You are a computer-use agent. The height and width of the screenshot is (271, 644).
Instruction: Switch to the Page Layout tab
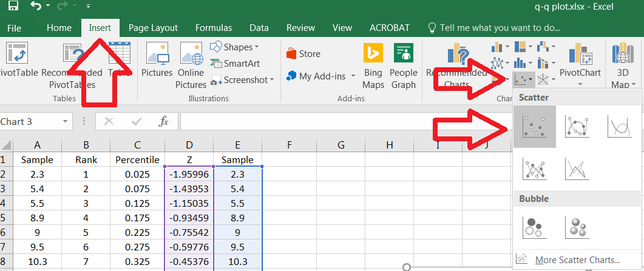click(x=153, y=28)
